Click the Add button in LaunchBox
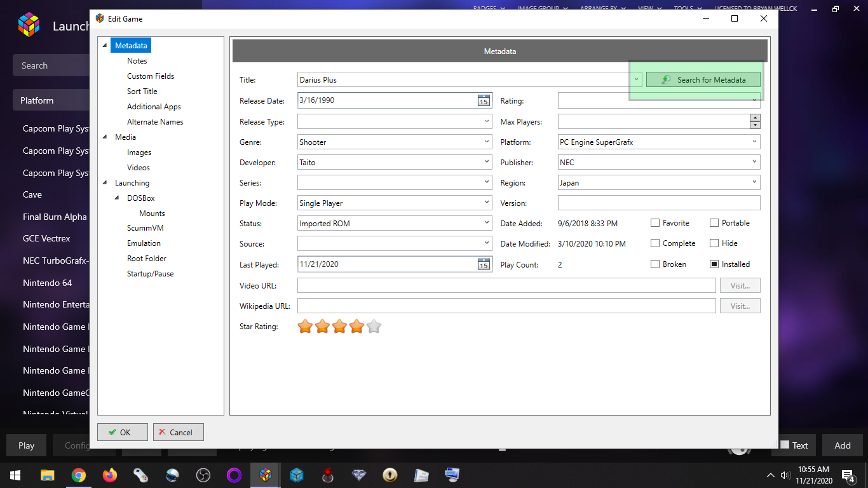 click(843, 445)
